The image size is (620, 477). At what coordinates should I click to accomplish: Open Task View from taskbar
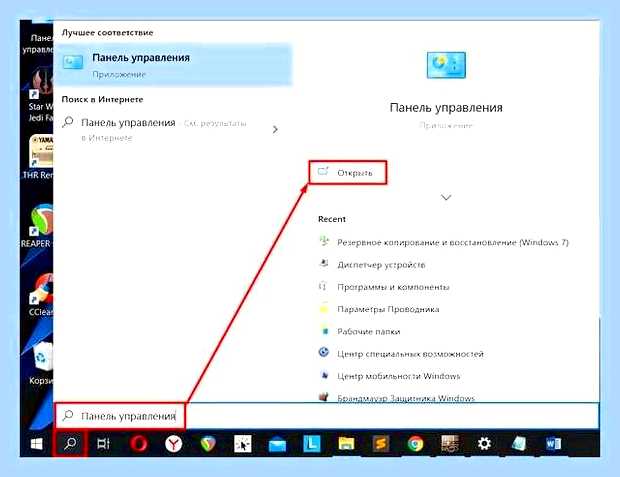click(103, 444)
